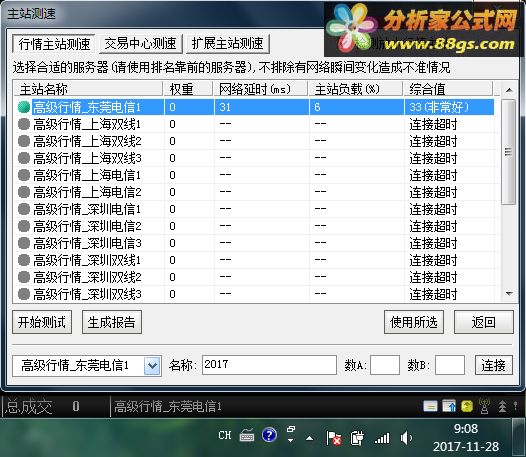
Task: Click the antenna signal icon in status bar
Action: [484, 406]
